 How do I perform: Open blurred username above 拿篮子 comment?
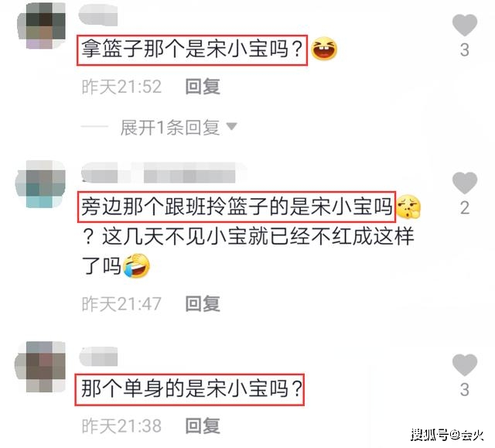pyautogui.click(x=98, y=15)
